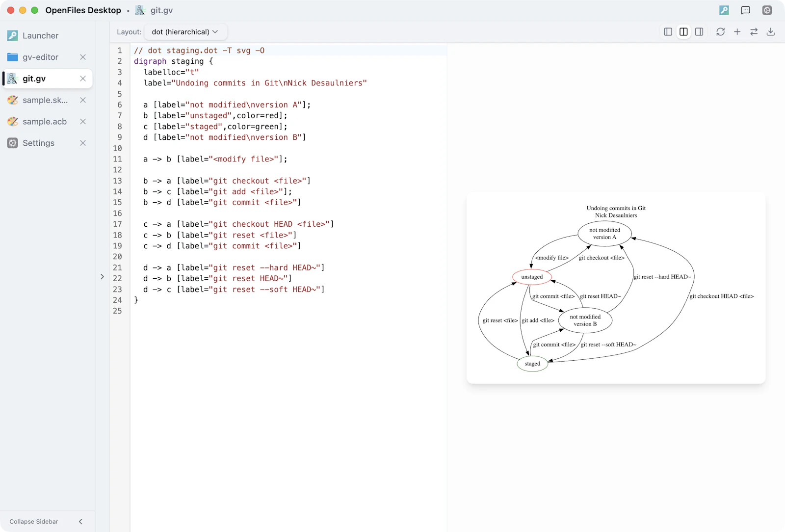
Task: Click the '<modify file>' edge label
Action: point(552,258)
